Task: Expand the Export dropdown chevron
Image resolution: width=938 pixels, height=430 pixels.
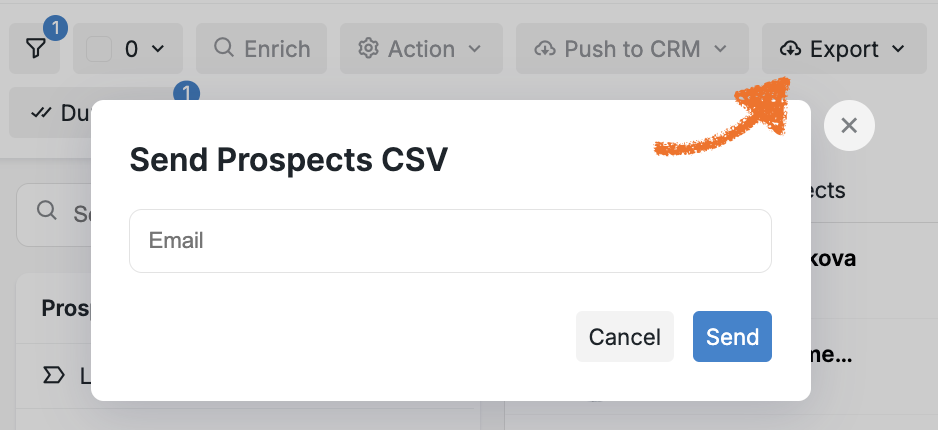Action: [x=898, y=49]
